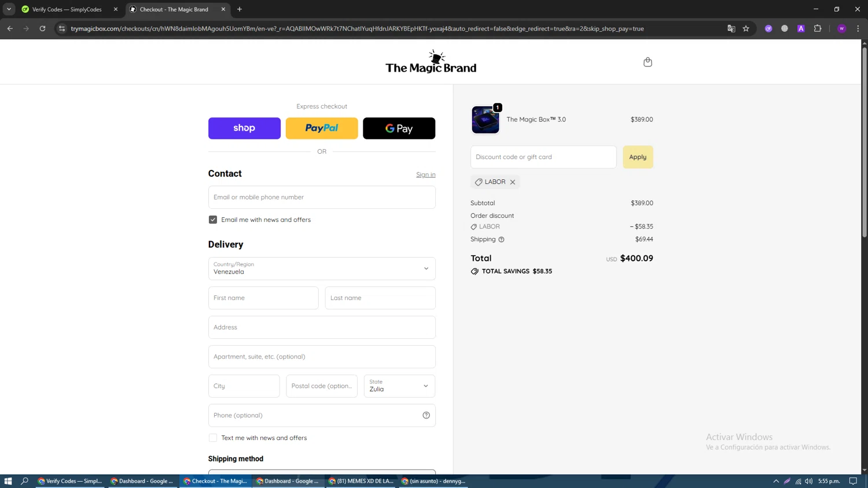Click The Magic Box 3.0 product thumbnail

click(486, 120)
